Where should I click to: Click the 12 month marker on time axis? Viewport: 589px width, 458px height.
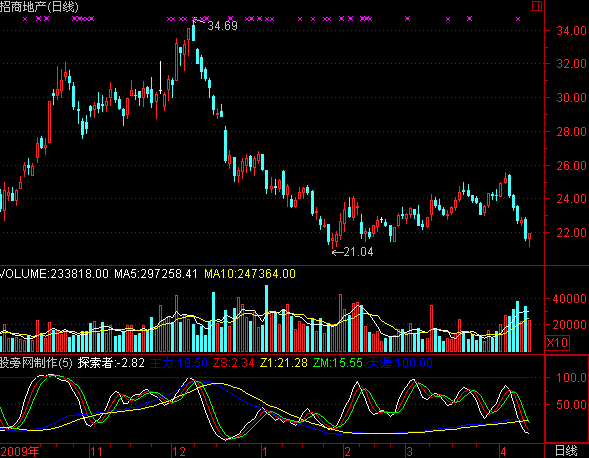179,451
